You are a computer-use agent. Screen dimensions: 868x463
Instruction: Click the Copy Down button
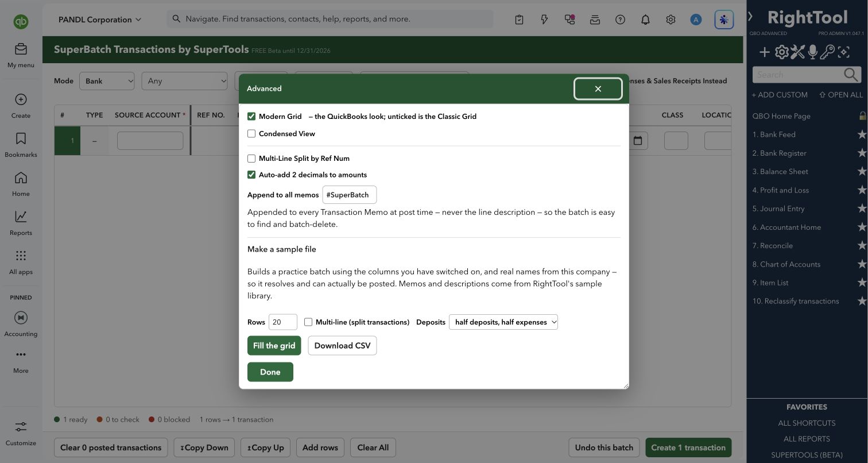click(x=204, y=447)
